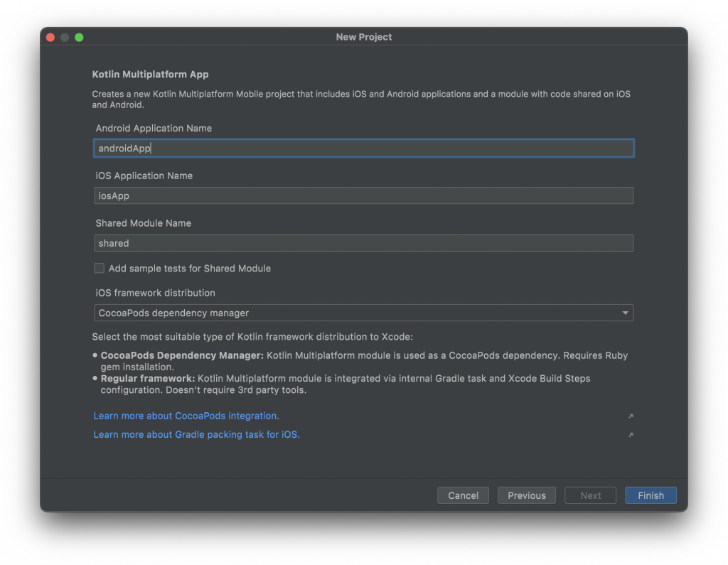The height and width of the screenshot is (565, 728).
Task: Focus the Android Application Name field
Action: [x=363, y=148]
